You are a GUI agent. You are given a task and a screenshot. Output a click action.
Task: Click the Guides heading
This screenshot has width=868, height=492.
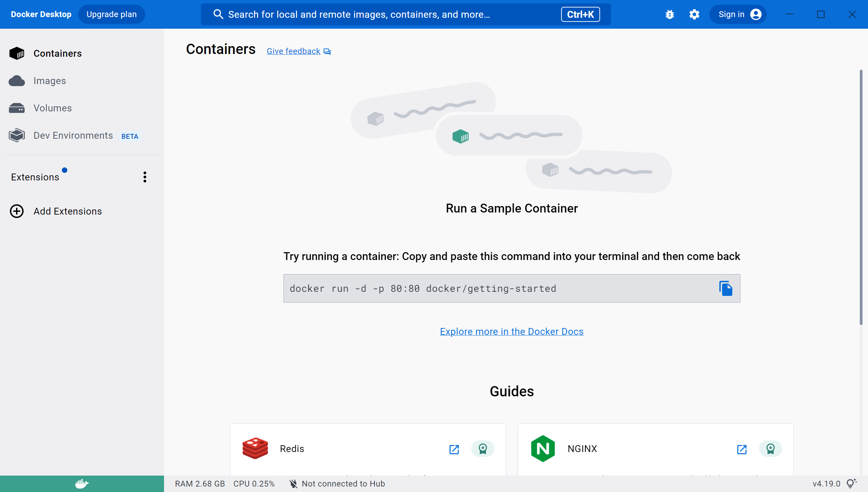pyautogui.click(x=512, y=392)
